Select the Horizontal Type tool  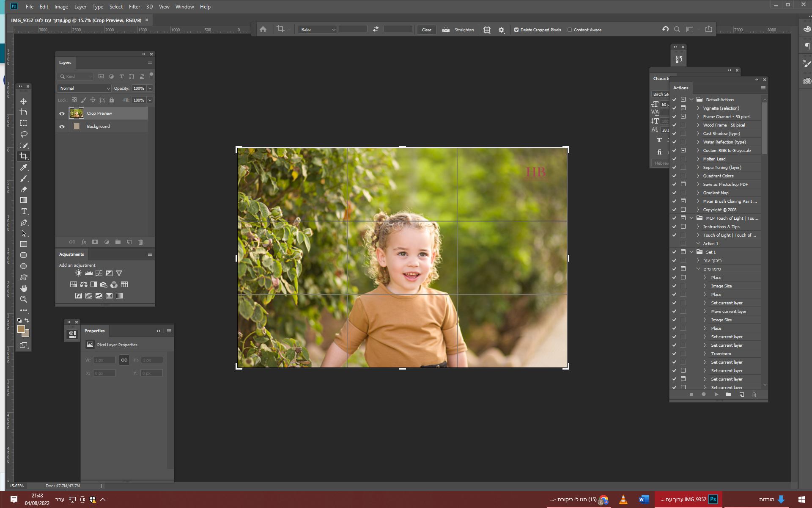click(x=24, y=211)
